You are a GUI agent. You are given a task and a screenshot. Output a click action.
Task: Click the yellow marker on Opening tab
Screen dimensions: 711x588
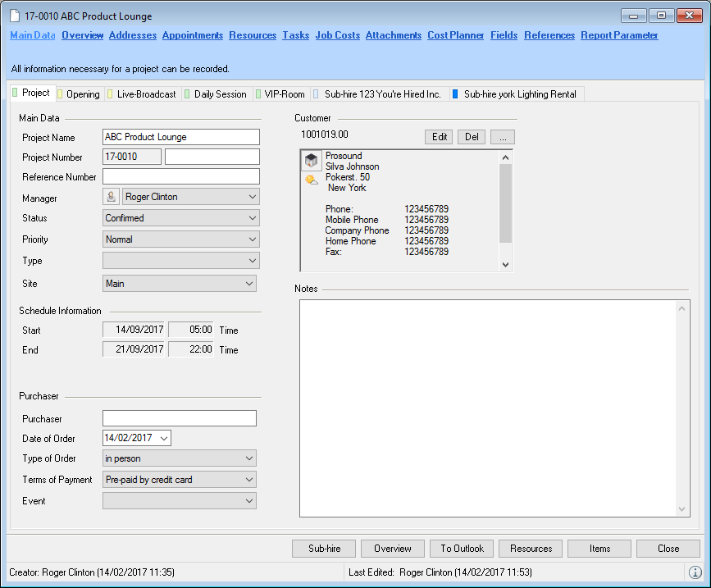pos(60,94)
